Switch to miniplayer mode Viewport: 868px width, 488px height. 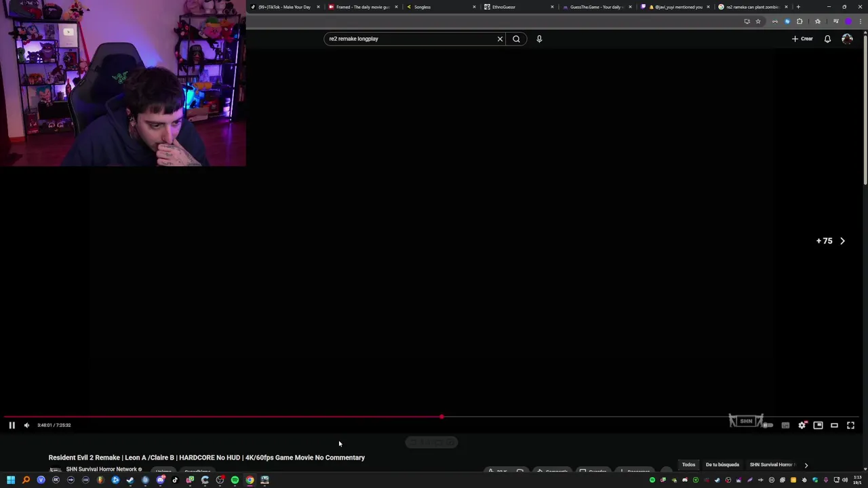[x=818, y=425]
